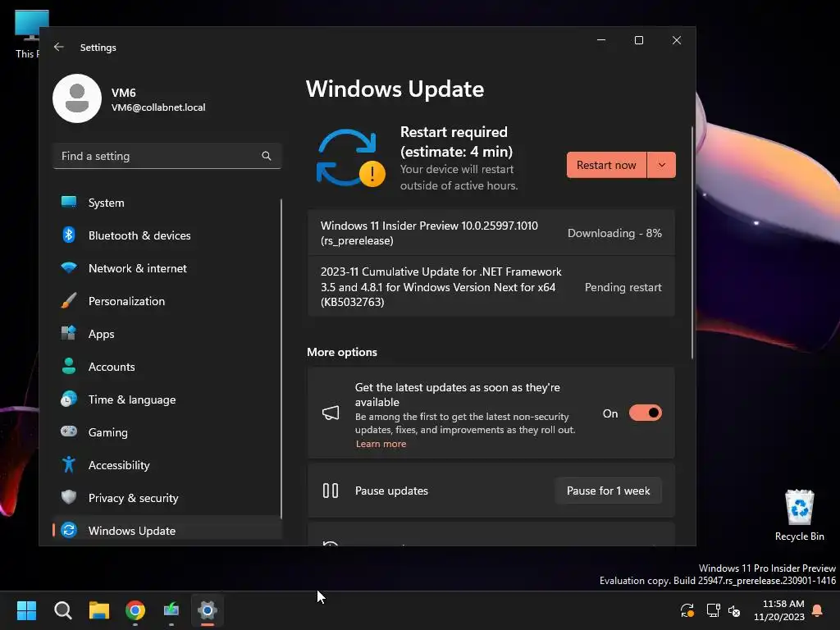This screenshot has height=630, width=840.
Task: Click the notification bell in system tray
Action: (818, 610)
